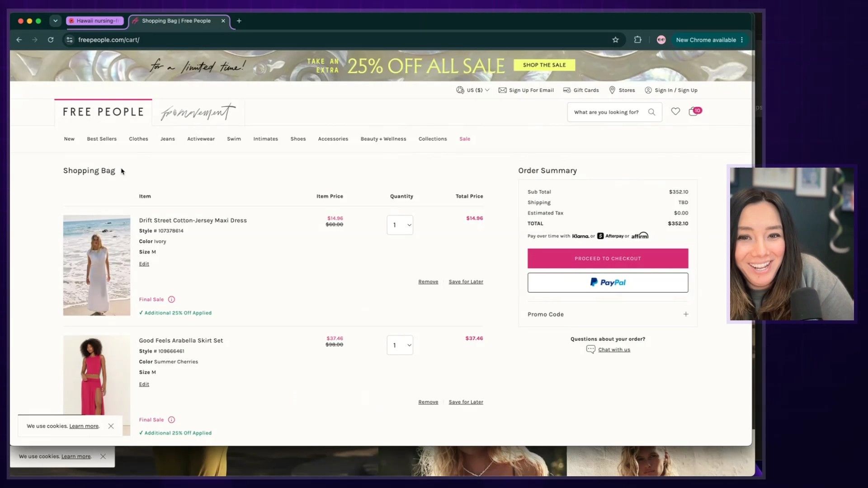Open the Swim menu
This screenshot has width=868, height=488.
[234, 139]
